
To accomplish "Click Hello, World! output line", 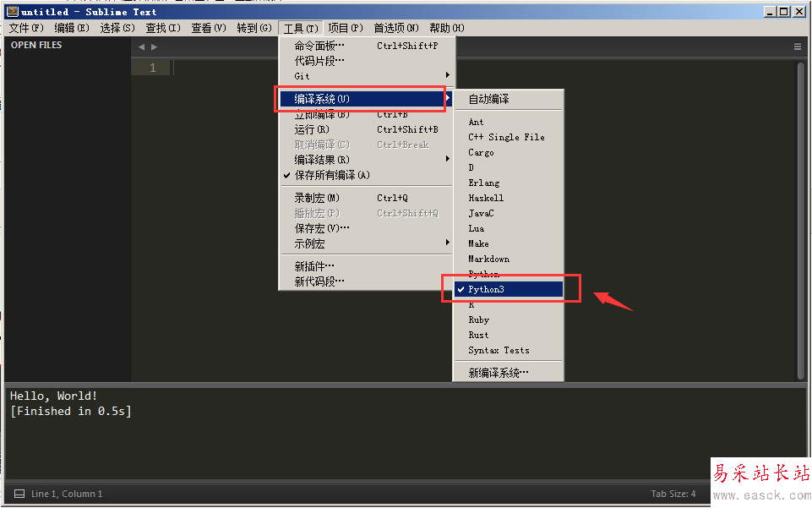I will click(53, 396).
